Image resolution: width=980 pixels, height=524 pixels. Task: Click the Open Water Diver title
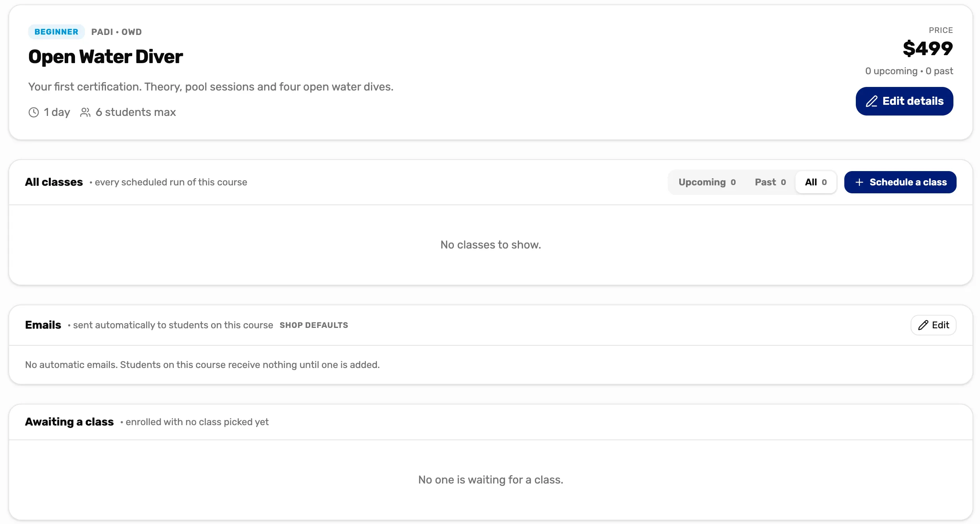106,57
